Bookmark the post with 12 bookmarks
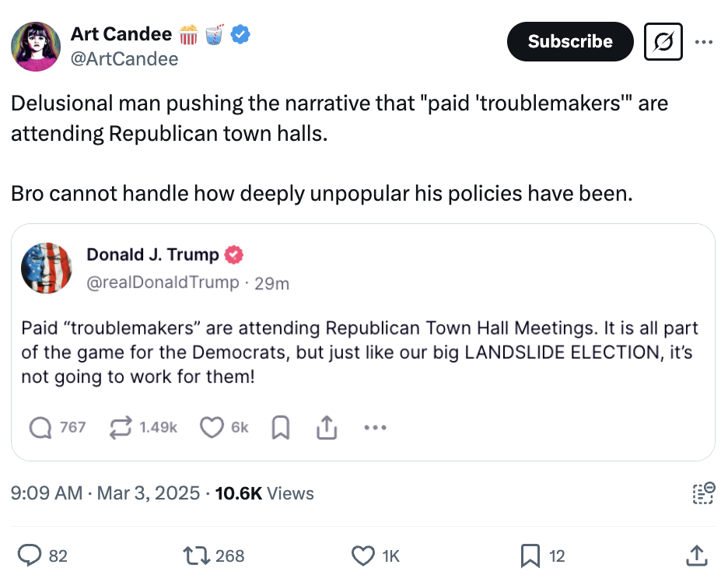The image size is (728, 582). click(x=530, y=556)
